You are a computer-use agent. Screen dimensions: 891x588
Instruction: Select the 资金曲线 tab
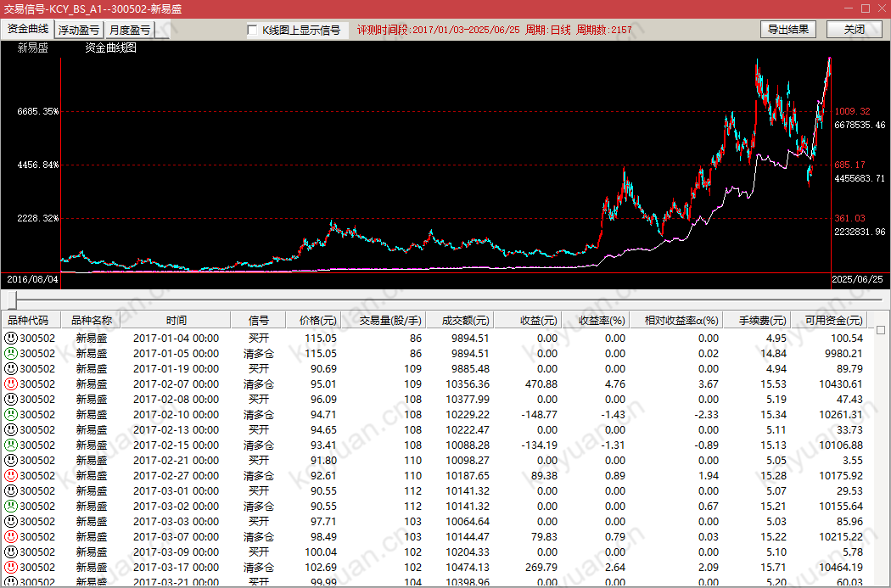pos(28,29)
